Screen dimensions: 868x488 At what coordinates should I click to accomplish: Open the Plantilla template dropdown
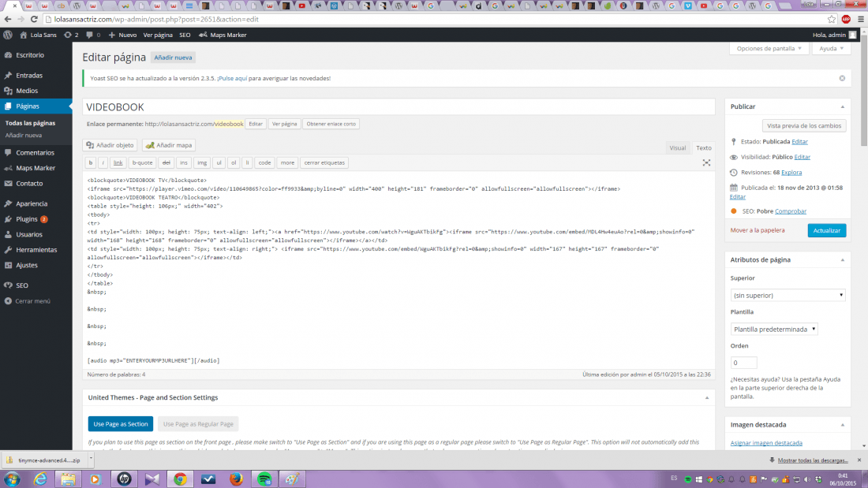[774, 330]
